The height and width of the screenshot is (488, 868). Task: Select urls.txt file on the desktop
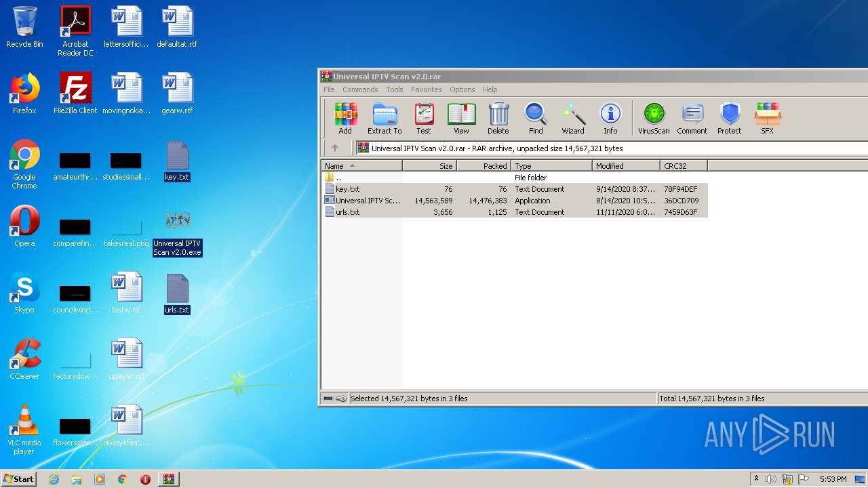click(177, 294)
